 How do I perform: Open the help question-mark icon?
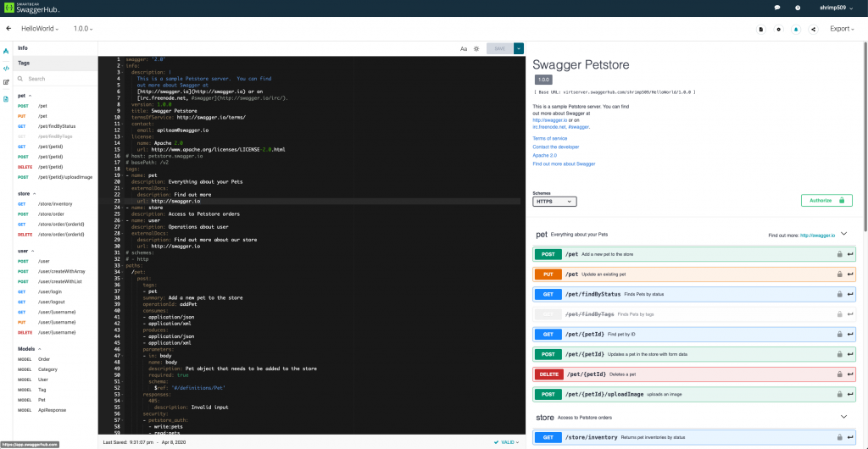(798, 8)
